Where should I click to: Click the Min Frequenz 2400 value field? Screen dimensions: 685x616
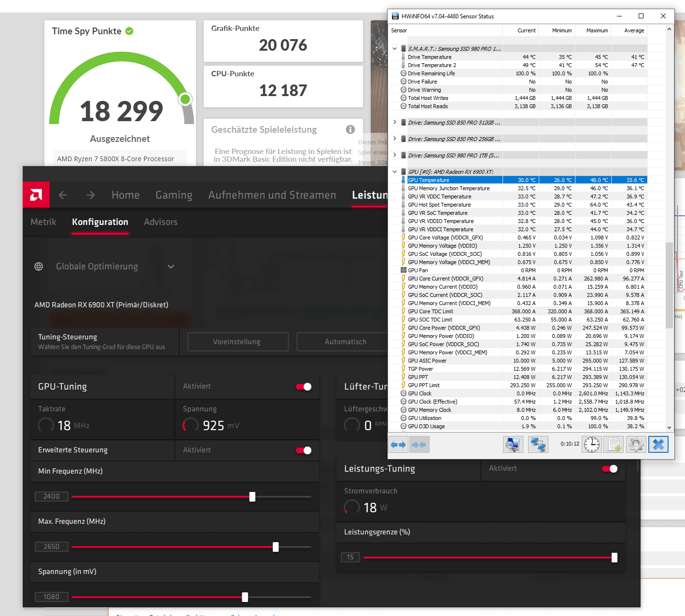point(52,496)
